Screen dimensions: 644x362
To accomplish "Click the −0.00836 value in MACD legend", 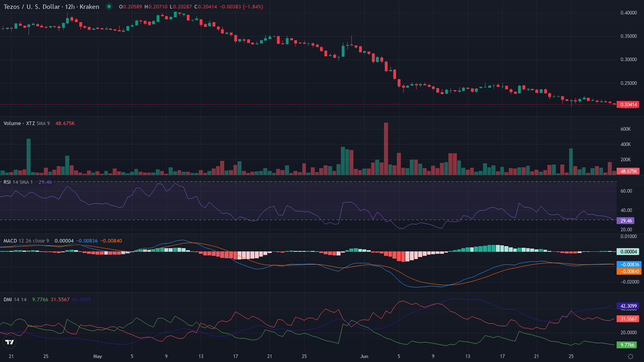I will point(87,241).
